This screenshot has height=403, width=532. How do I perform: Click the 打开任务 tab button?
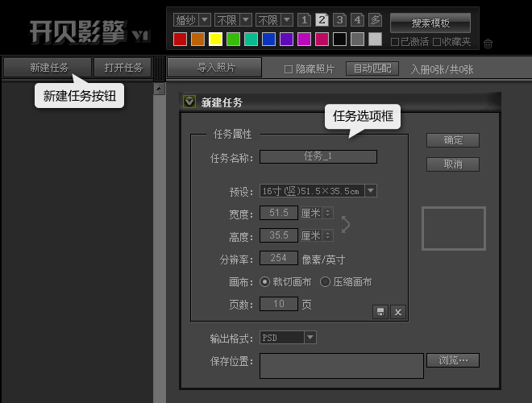[123, 68]
